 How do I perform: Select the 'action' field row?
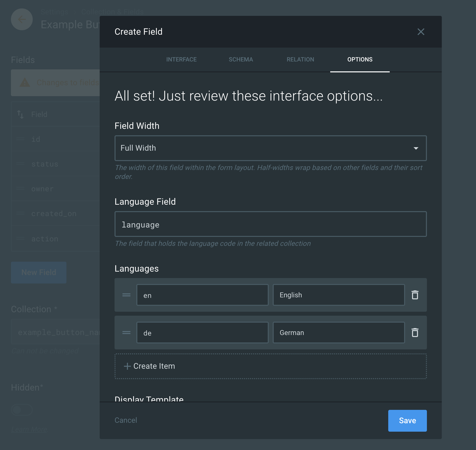[56, 239]
